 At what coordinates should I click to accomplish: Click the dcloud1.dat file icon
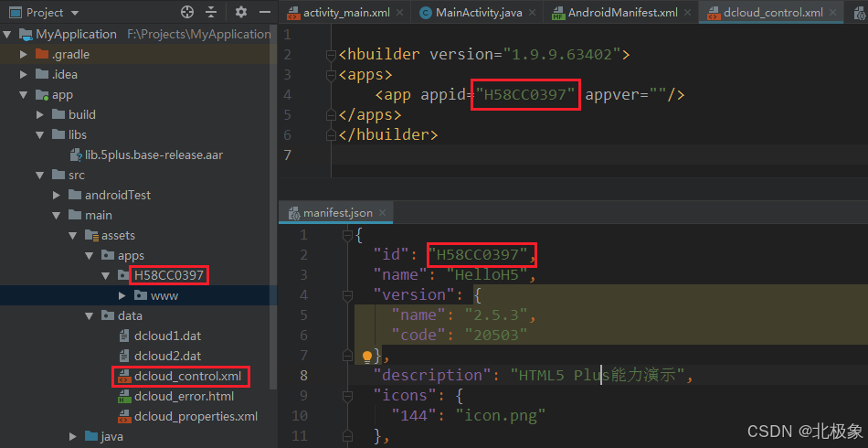(124, 336)
